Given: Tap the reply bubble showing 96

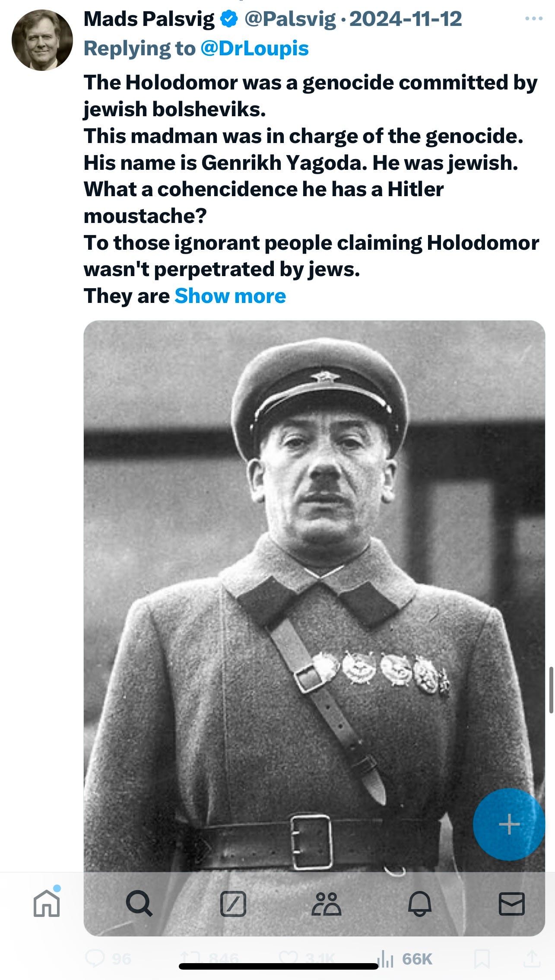Looking at the screenshot, I should tap(108, 959).
